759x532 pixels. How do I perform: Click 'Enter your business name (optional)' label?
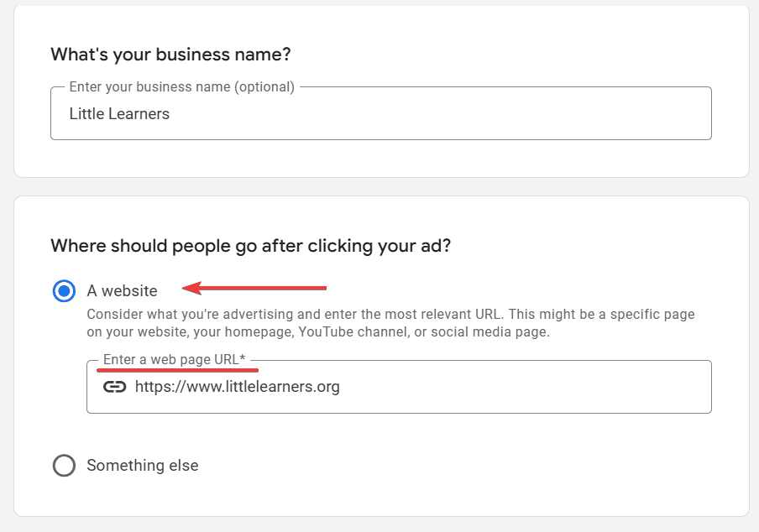[x=181, y=87]
